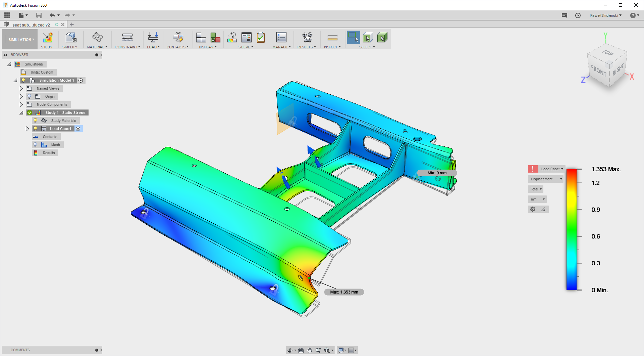The image size is (644, 356).
Task: Open the Displacement result type dropdown
Action: 546,179
